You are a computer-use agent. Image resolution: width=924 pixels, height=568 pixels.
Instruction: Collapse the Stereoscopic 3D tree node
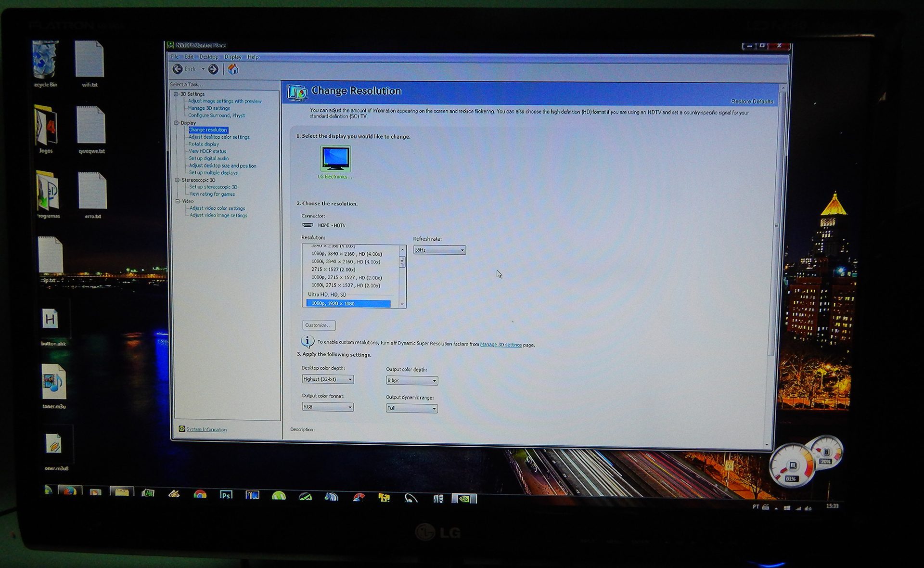pos(177,180)
